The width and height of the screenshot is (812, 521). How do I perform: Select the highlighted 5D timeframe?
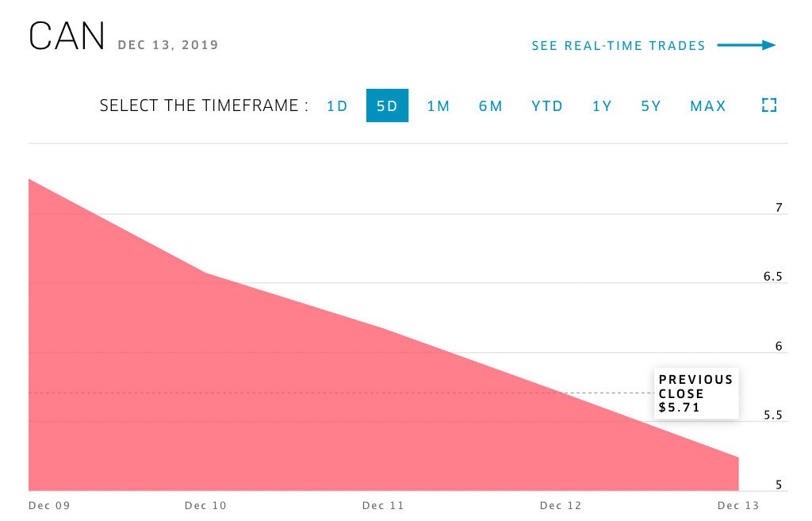point(387,105)
